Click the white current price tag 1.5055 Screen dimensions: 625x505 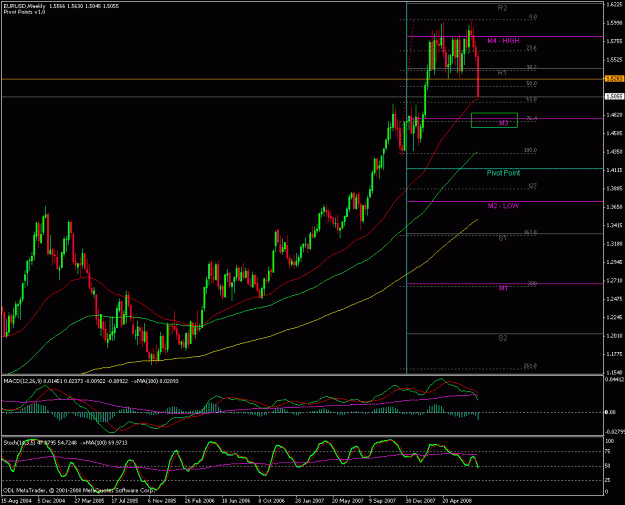[614, 96]
